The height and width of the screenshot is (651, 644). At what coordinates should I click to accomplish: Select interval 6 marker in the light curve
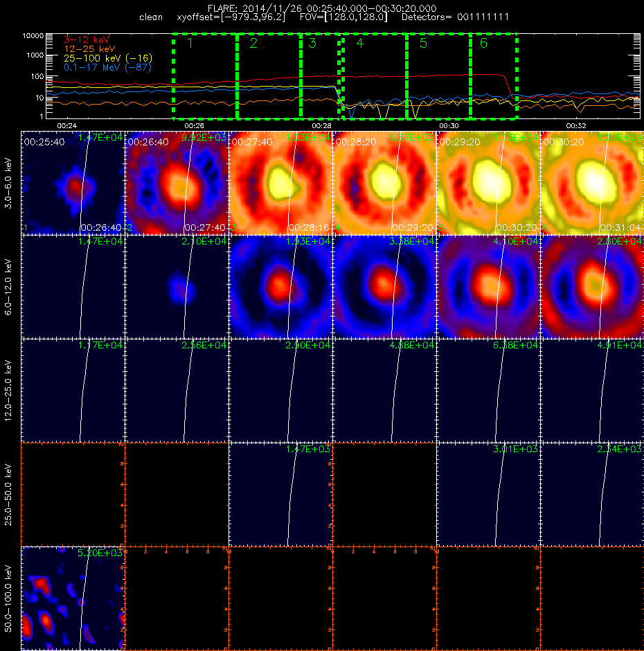(483, 43)
